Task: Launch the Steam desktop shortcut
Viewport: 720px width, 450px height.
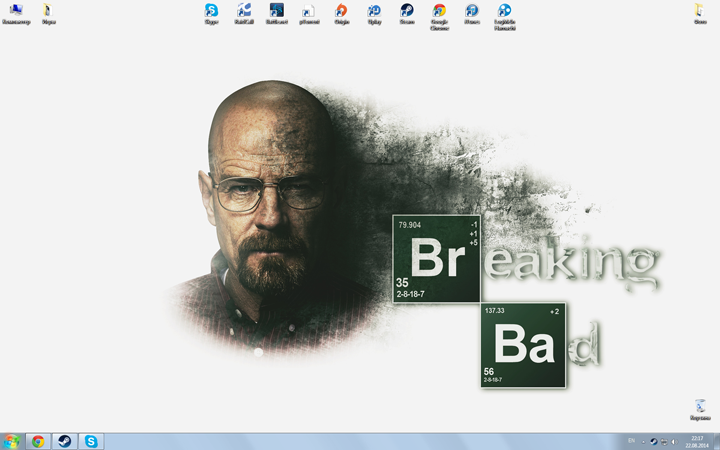Action: tap(407, 14)
